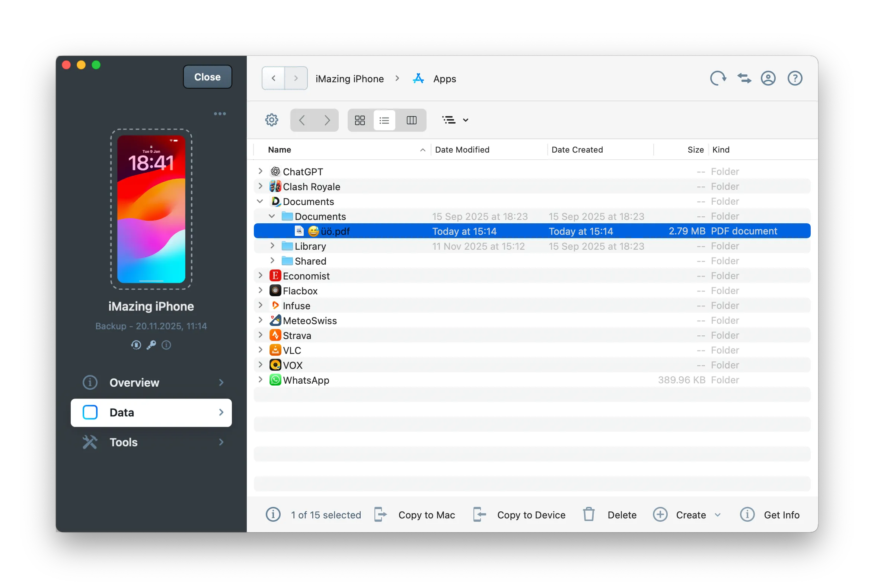Click the refresh icon in the top right

718,79
